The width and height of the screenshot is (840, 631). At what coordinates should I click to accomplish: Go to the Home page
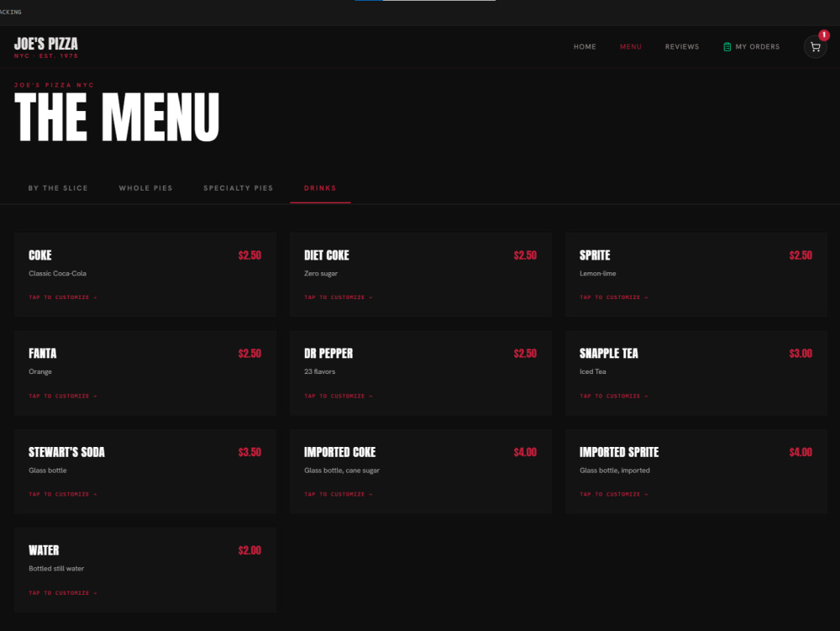coord(585,47)
